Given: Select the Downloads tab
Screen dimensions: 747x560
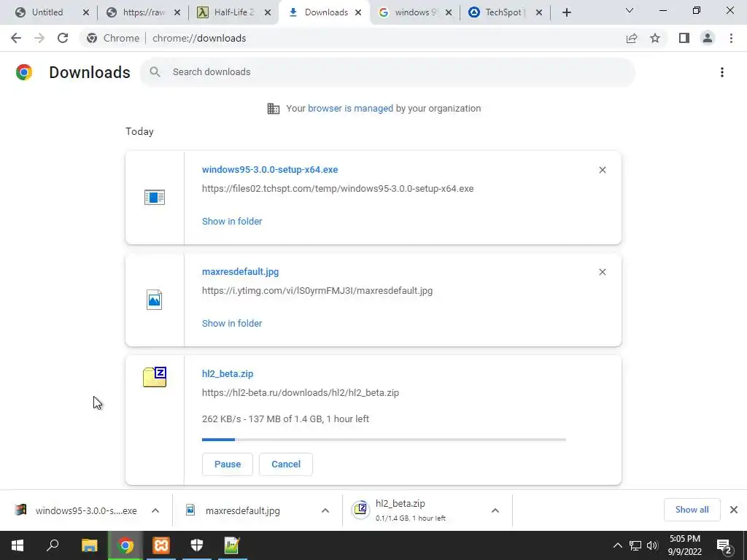Looking at the screenshot, I should click(324, 12).
